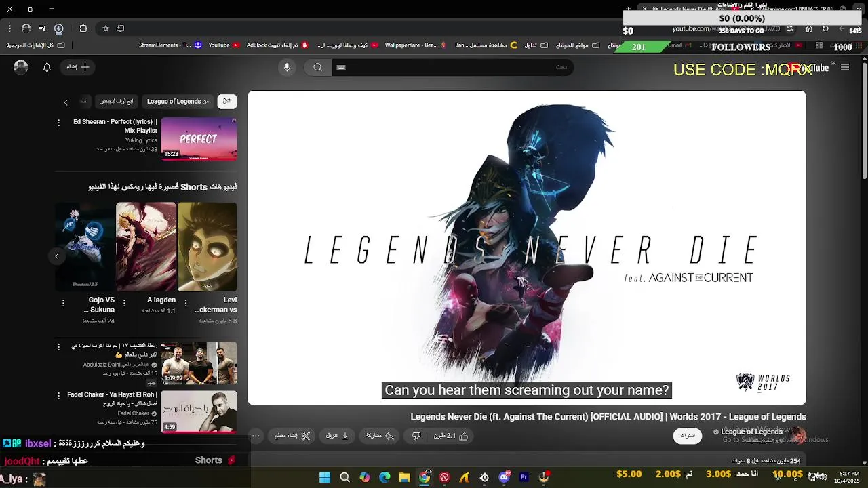This screenshot has height=488, width=868.
Task: Switch to Chrome in the taskbar
Action: coord(425,477)
